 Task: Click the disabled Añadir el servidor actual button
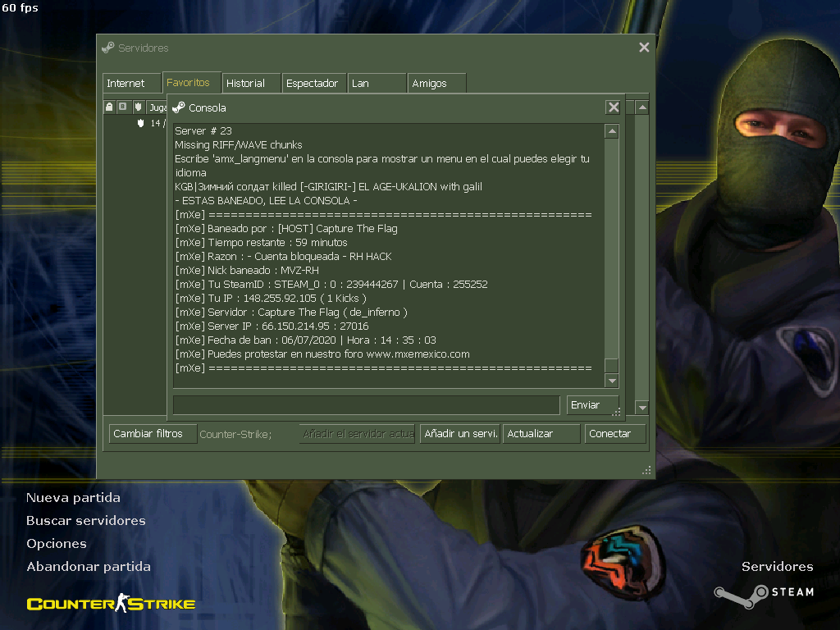[x=358, y=433]
